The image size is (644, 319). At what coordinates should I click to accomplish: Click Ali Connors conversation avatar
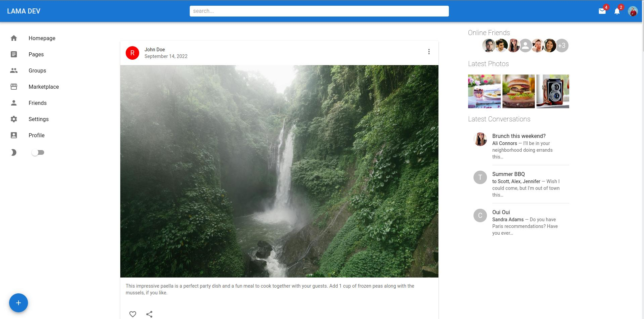(480, 139)
